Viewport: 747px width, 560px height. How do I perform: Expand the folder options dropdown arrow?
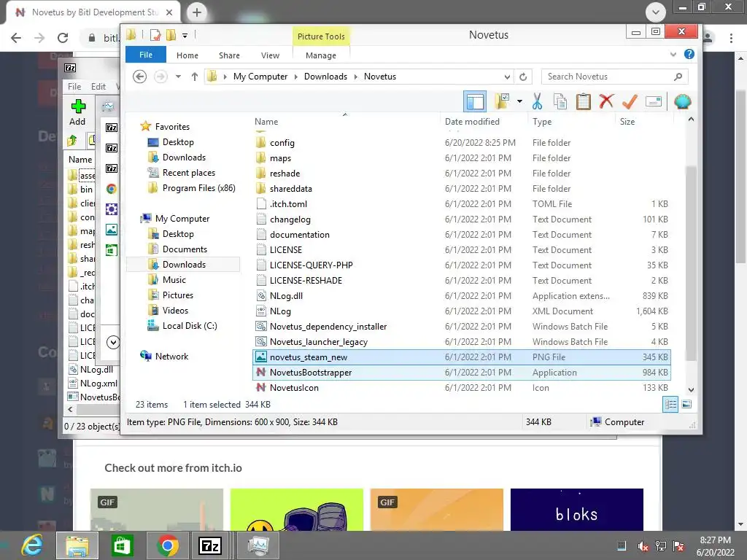tap(519, 101)
